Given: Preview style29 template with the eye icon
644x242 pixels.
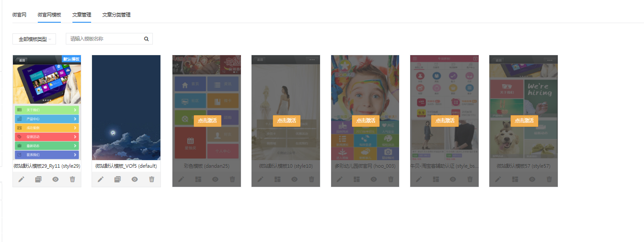Looking at the screenshot, I should click(x=56, y=179).
